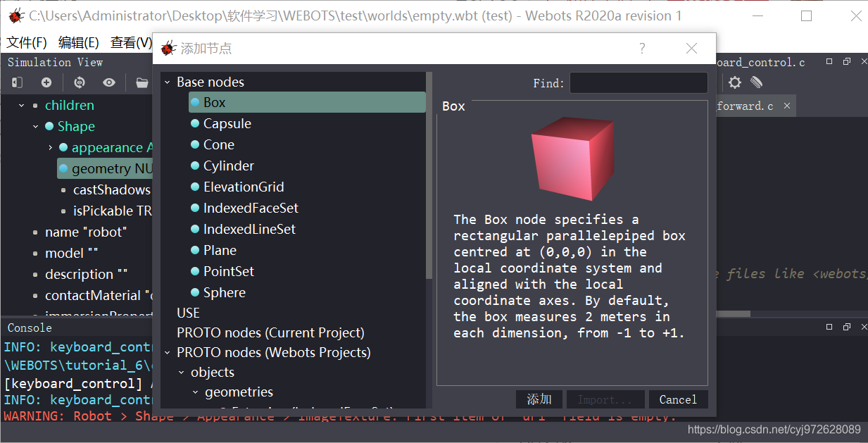Select the isPickable field in scene tree
The height and width of the screenshot is (443, 868).
coord(113,211)
